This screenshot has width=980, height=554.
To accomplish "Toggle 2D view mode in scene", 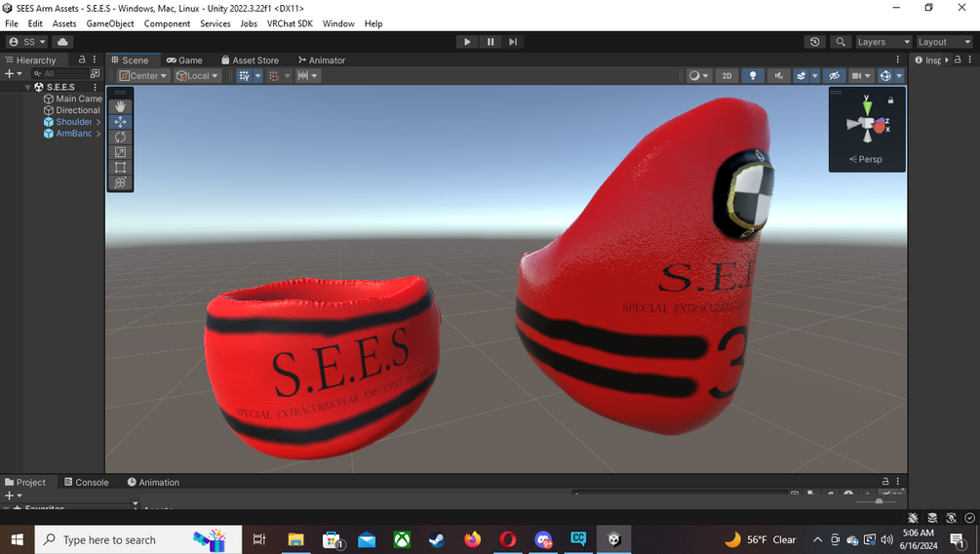I will pos(726,76).
